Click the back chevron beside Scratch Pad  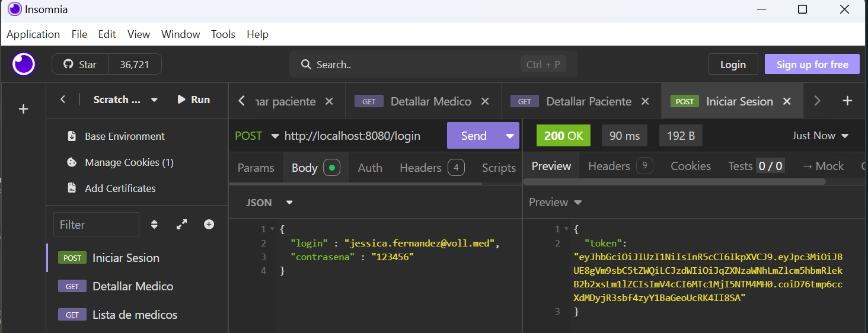63,100
